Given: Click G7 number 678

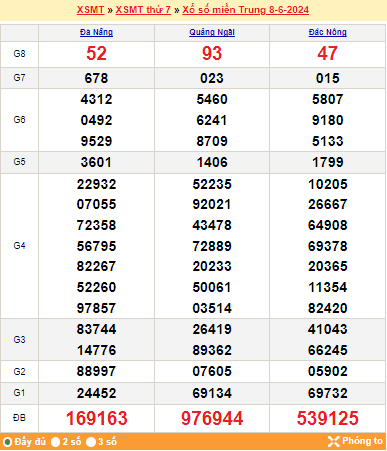Looking at the screenshot, I should 96,78.
